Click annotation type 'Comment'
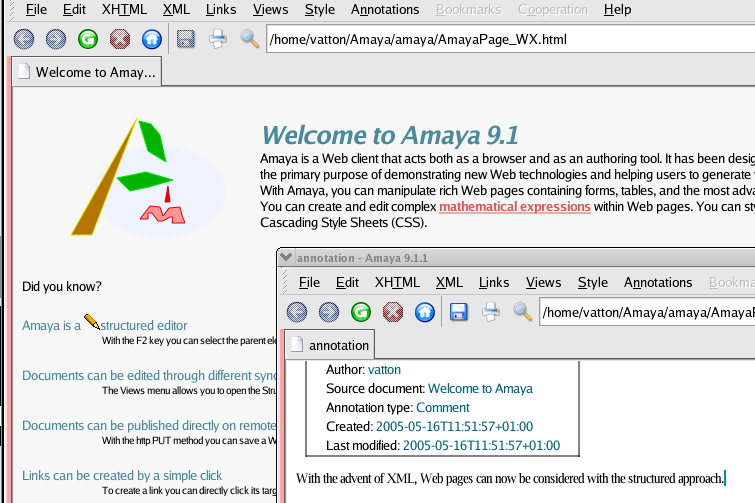 [x=443, y=408]
